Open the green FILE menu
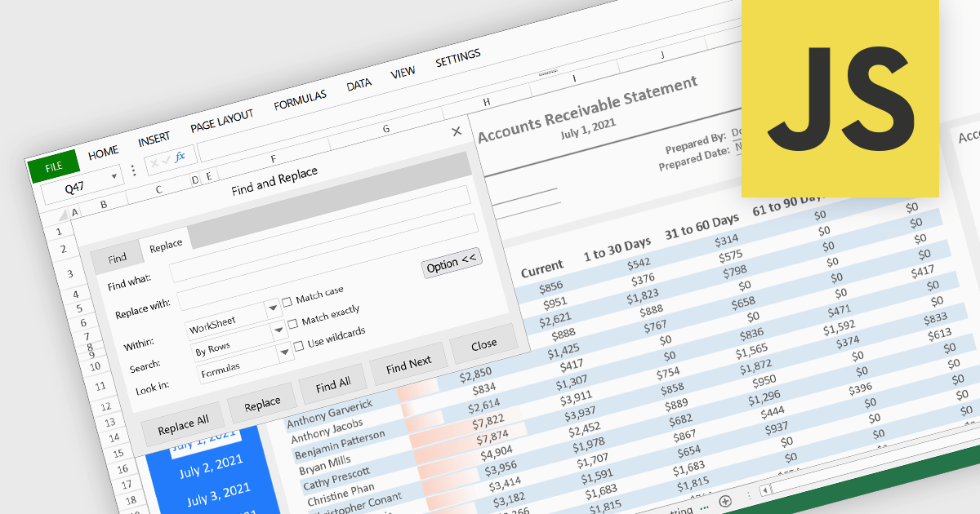The width and height of the screenshot is (980, 514). click(x=54, y=165)
